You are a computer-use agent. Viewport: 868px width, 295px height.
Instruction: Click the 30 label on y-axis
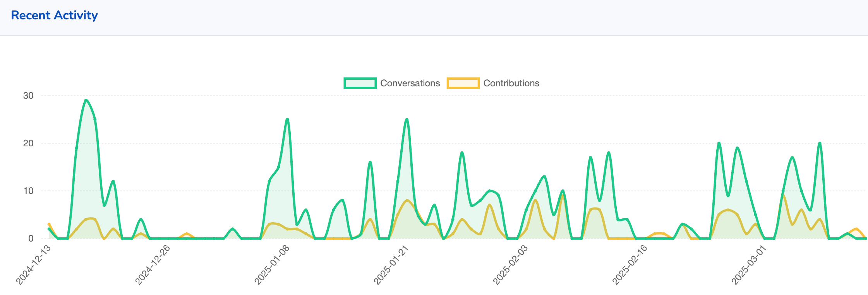[x=28, y=96]
